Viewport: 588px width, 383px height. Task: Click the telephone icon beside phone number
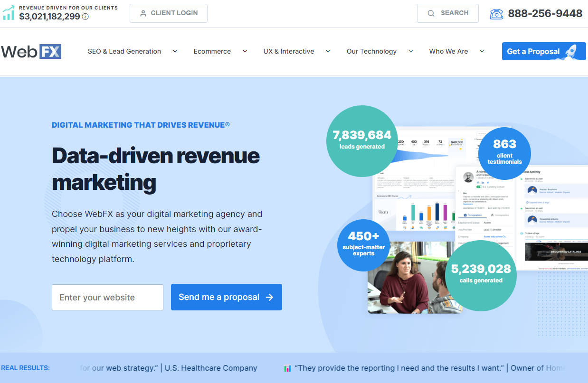(496, 14)
